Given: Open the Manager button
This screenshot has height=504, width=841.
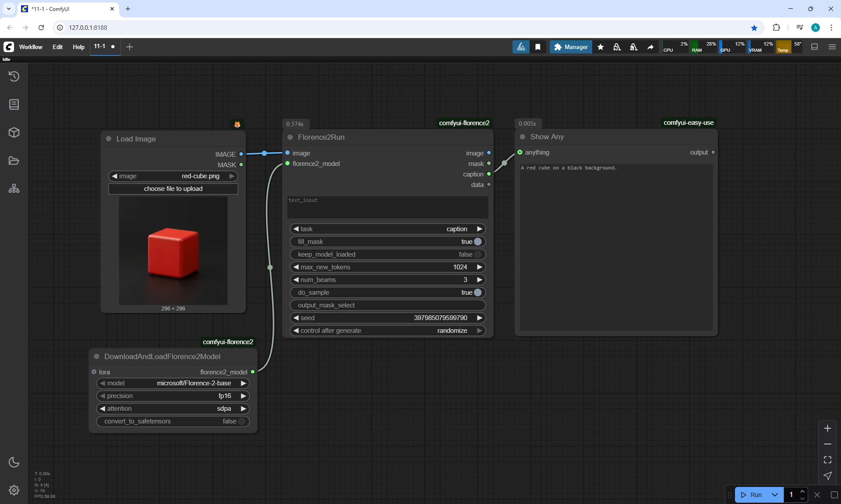Looking at the screenshot, I should [x=571, y=47].
